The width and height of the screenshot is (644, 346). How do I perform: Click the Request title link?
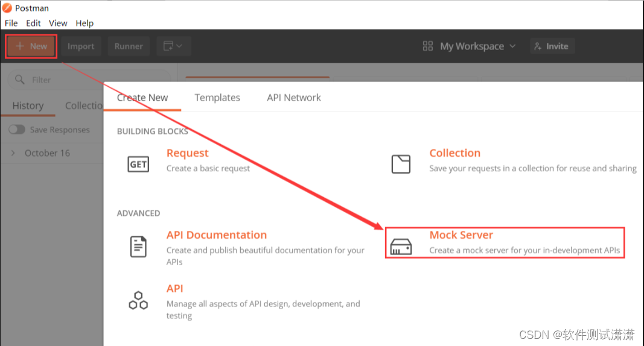click(187, 153)
